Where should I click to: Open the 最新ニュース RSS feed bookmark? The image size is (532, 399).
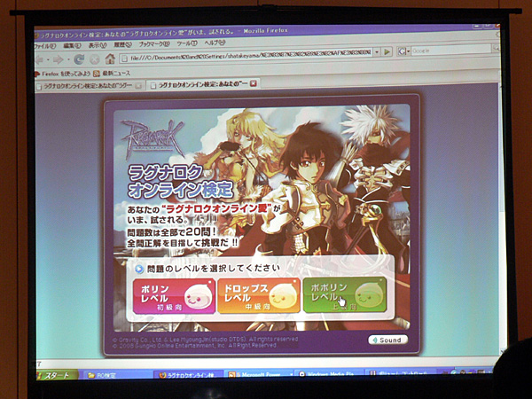click(113, 73)
